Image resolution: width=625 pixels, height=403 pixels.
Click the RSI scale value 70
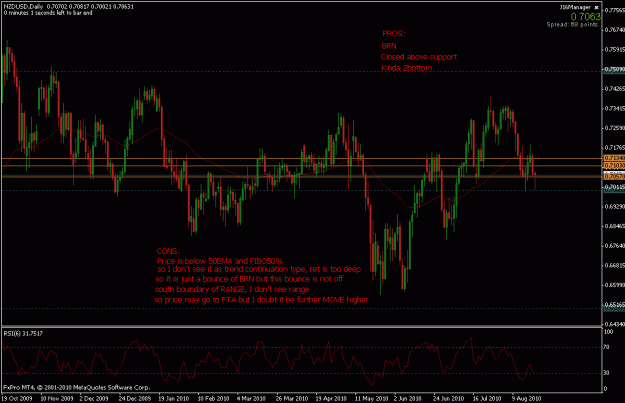click(607, 347)
